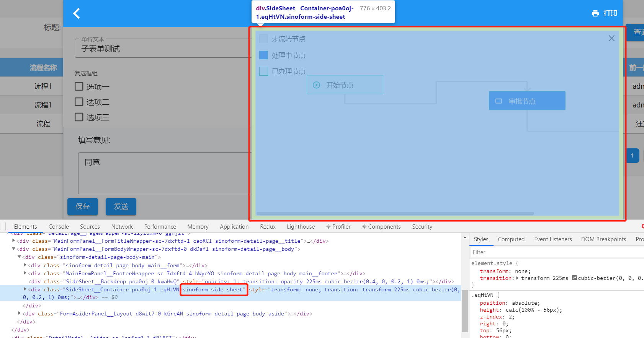Expand the SideSheet__Container div node

pyautogui.click(x=25, y=289)
